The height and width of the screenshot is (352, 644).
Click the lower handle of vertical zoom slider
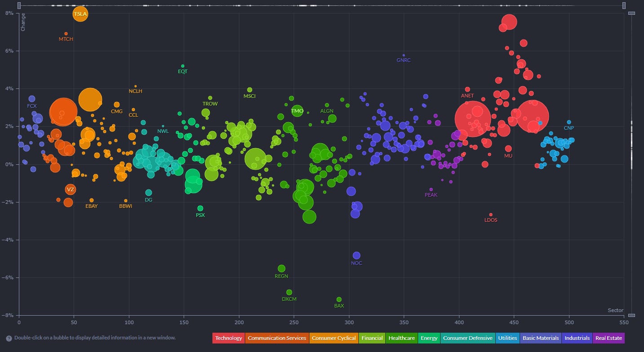[631, 315]
